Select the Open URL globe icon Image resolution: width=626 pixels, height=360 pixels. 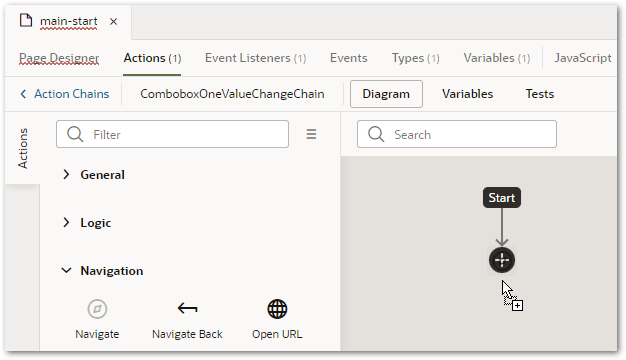[x=277, y=309]
